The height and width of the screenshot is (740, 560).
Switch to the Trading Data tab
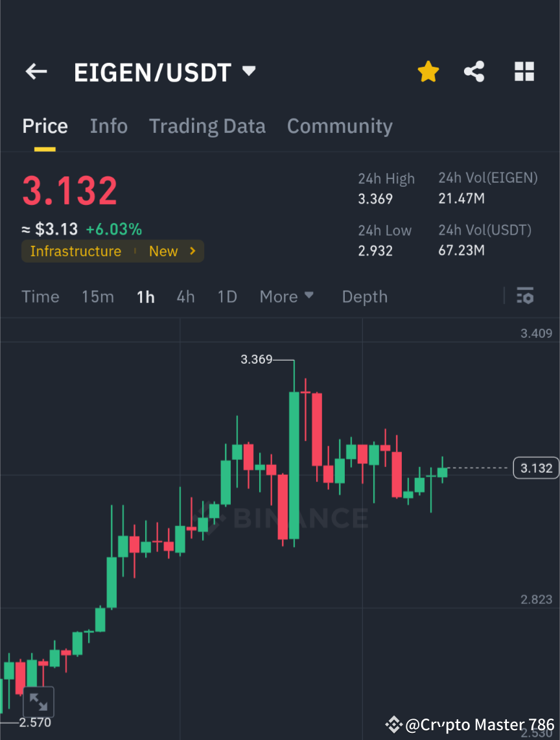click(x=207, y=126)
